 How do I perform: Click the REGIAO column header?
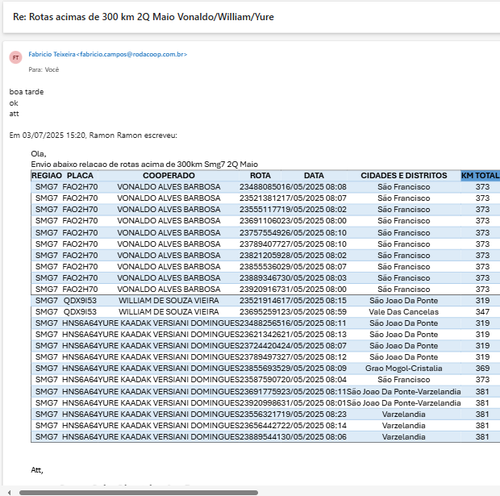click(x=47, y=176)
